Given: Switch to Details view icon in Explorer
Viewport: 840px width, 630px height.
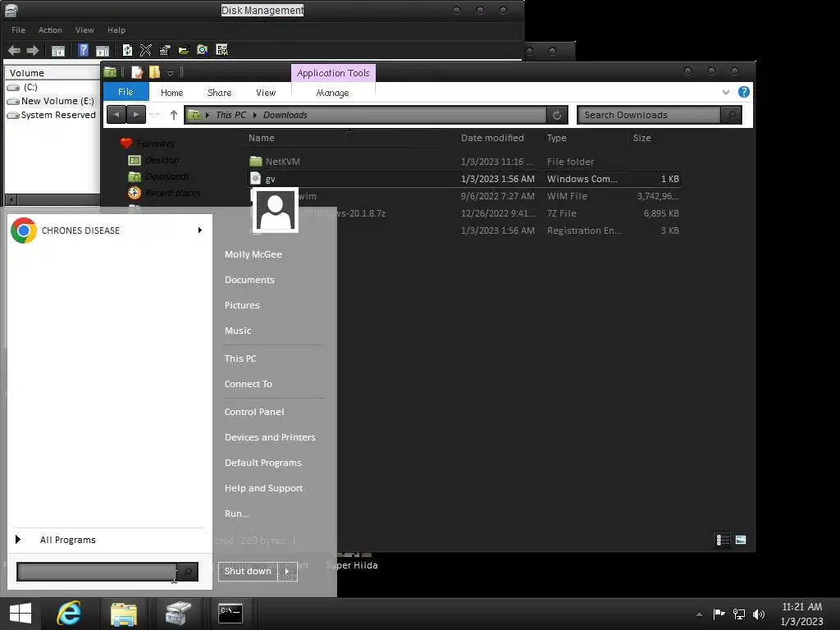Looking at the screenshot, I should pyautogui.click(x=723, y=540).
